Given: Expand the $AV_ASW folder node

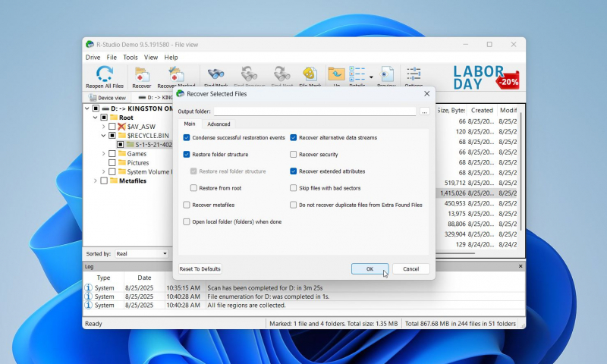Looking at the screenshot, I should click(103, 127).
